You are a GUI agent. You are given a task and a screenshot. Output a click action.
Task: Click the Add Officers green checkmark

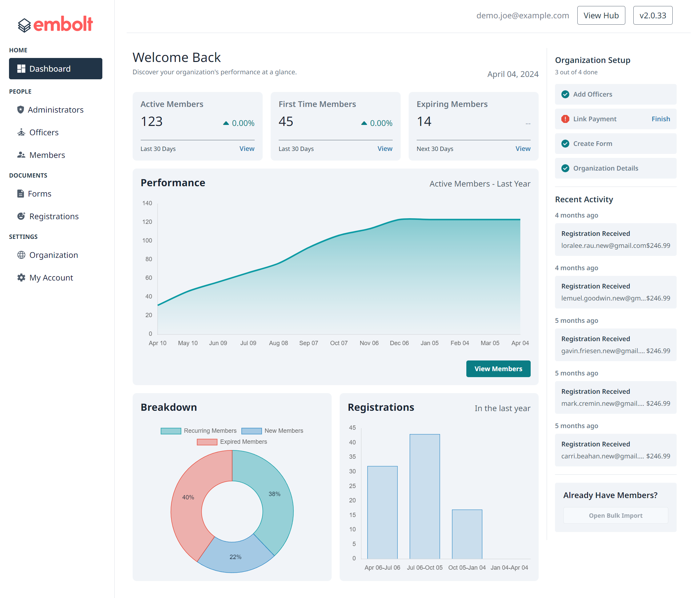[565, 94]
